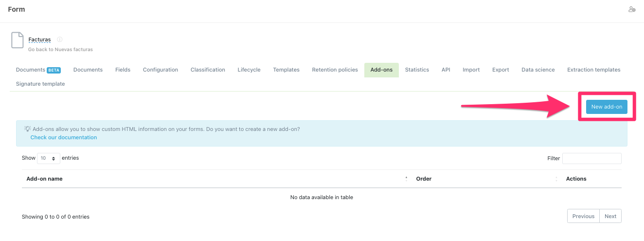This screenshot has height=241, width=644.
Task: Open the Data science tab
Action: 538,70
